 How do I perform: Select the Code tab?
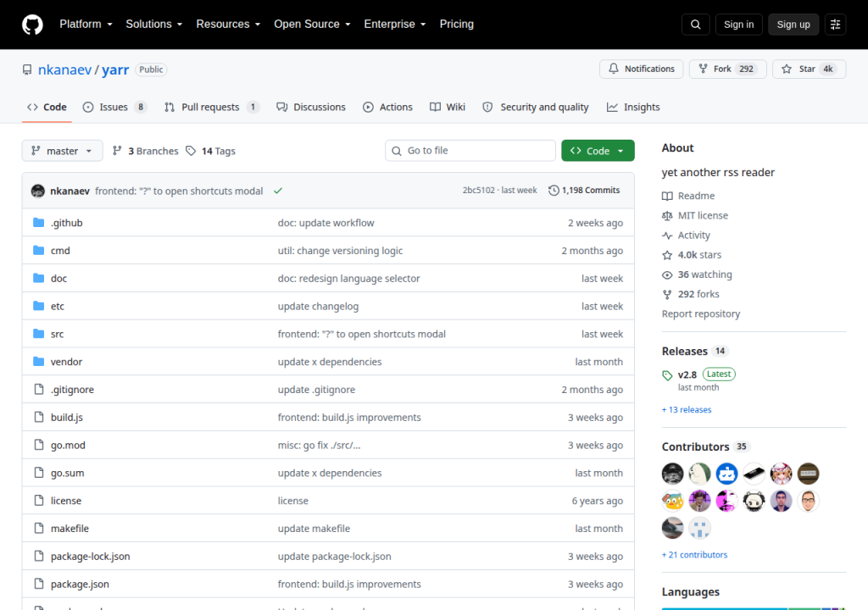47,107
